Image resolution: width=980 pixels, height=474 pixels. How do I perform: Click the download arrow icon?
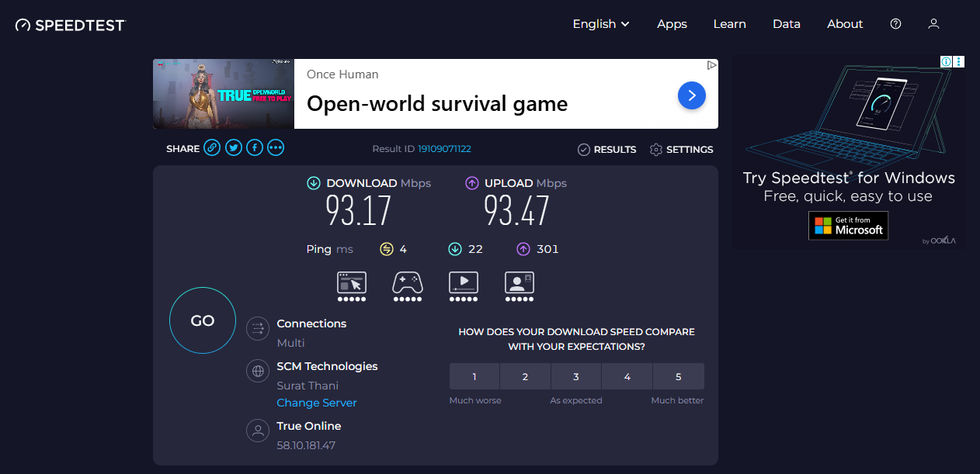click(314, 183)
